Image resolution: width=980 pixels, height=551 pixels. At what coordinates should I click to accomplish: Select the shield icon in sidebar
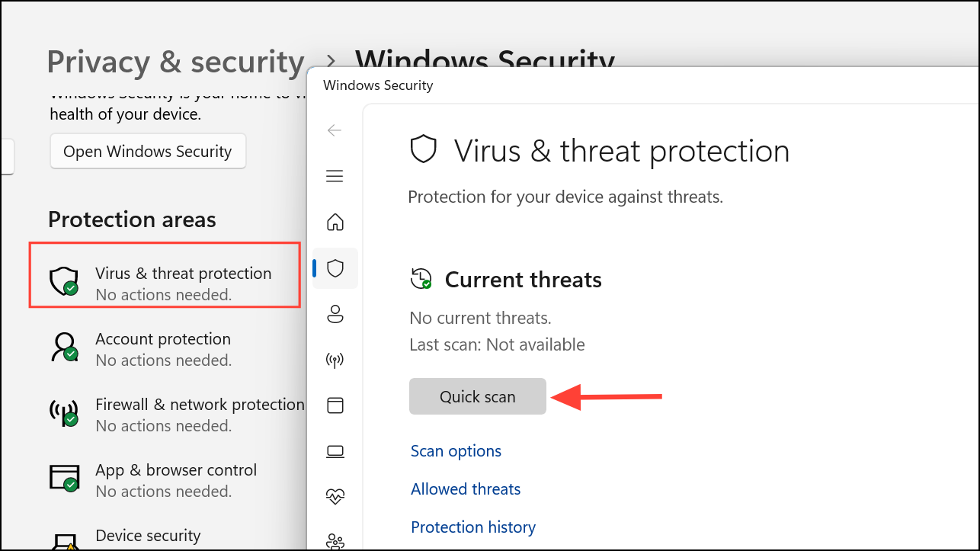point(335,268)
